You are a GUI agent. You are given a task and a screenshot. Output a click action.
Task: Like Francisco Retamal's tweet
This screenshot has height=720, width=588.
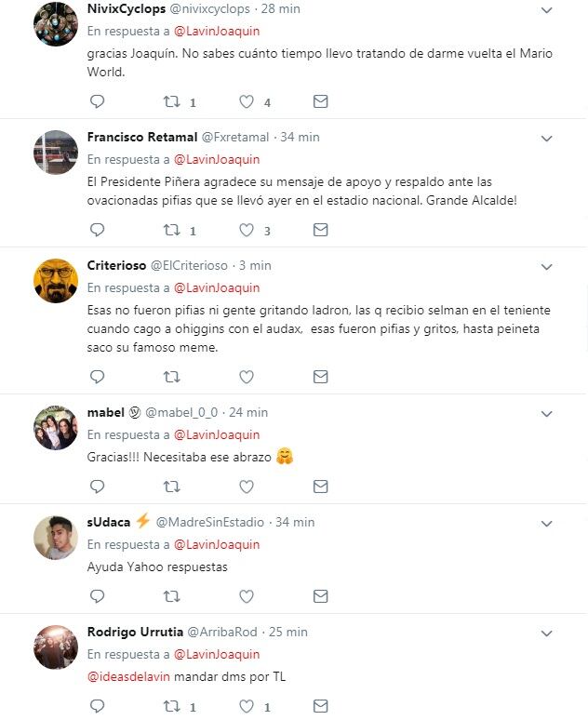[x=247, y=230]
